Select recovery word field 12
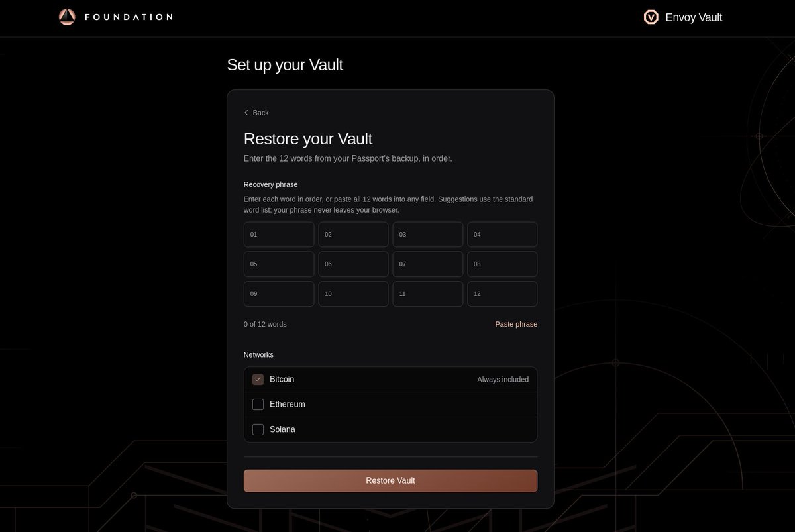Screen dimensions: 795x532 [x=502, y=293]
